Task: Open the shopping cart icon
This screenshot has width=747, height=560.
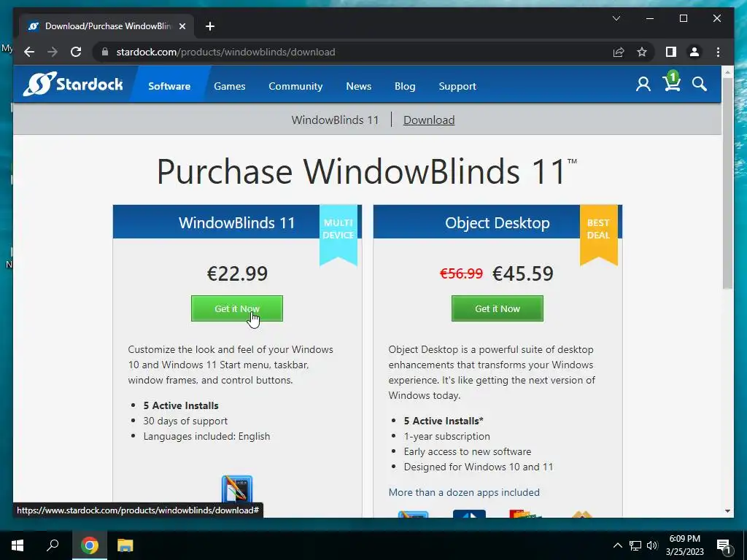Action: [672, 82]
